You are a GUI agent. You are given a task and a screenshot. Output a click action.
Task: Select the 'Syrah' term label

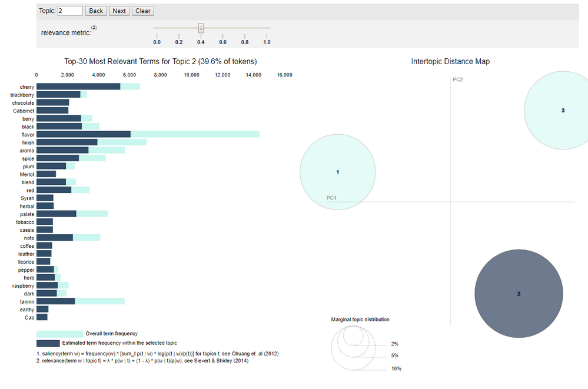tap(28, 198)
